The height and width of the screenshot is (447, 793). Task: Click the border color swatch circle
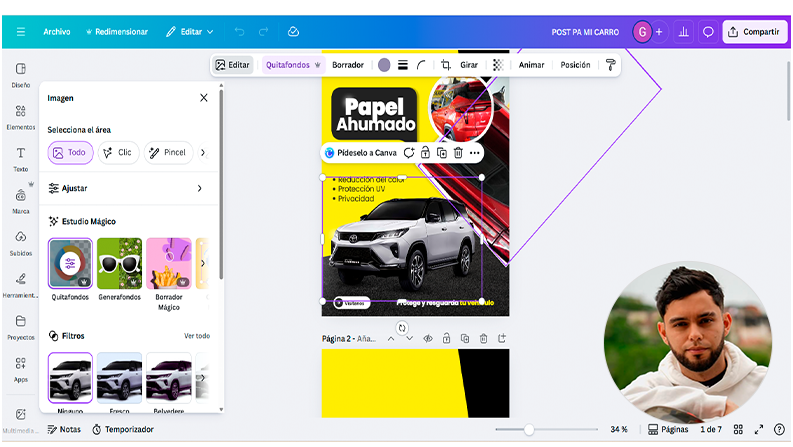point(384,65)
